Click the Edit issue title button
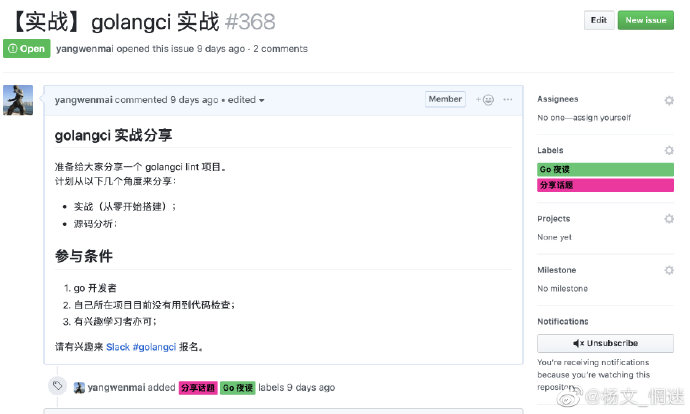 [599, 20]
